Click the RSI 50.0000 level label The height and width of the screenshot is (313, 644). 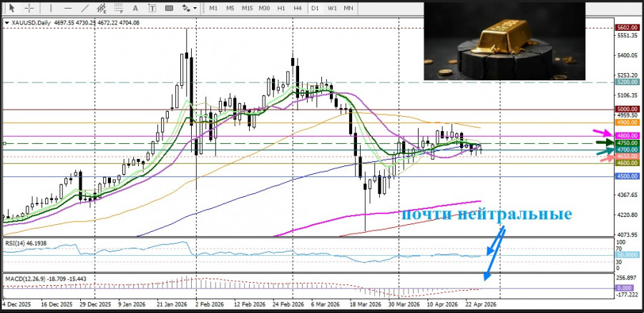point(627,255)
